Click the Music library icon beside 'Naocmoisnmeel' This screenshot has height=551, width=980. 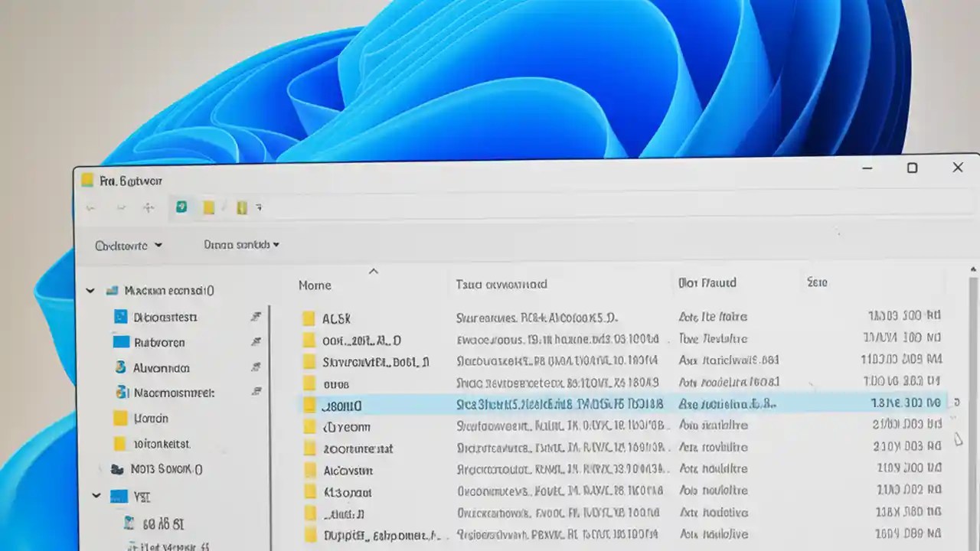121,393
